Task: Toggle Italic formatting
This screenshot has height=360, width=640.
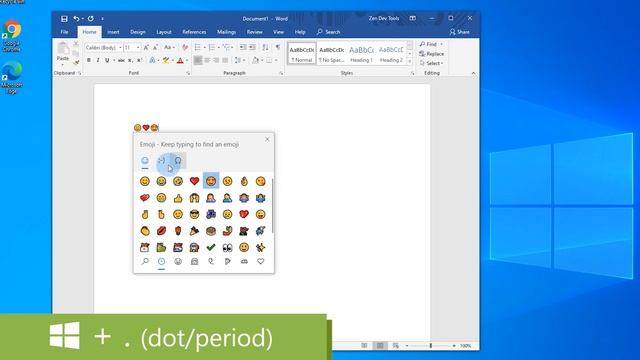Action: [98, 60]
